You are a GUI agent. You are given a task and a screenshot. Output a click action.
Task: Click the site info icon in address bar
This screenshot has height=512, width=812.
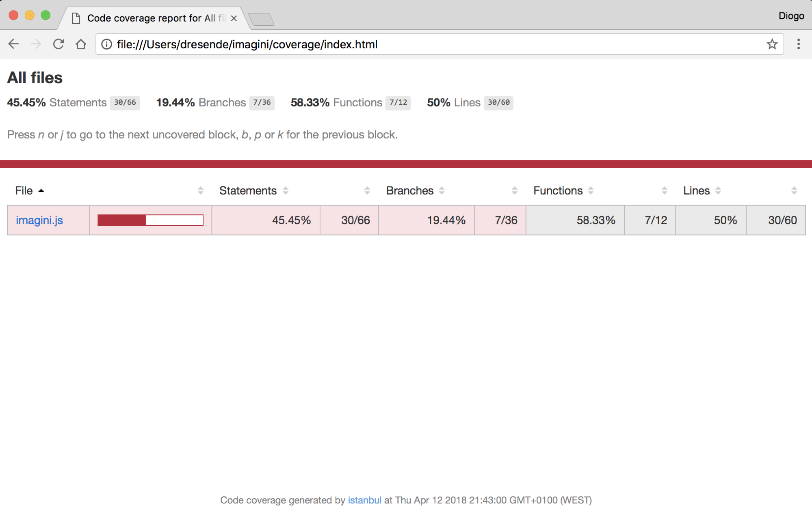tap(106, 44)
